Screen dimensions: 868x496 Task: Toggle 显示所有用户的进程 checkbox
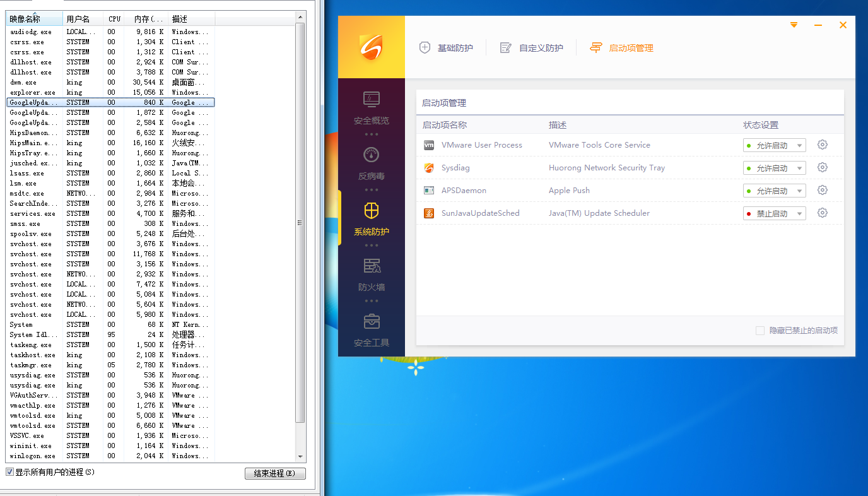[x=9, y=472]
